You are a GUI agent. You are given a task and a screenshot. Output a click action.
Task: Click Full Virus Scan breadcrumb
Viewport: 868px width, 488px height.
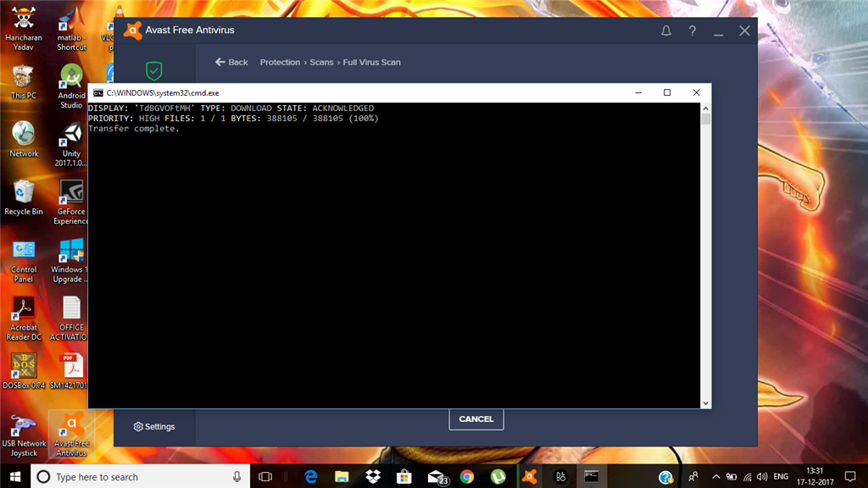click(371, 62)
